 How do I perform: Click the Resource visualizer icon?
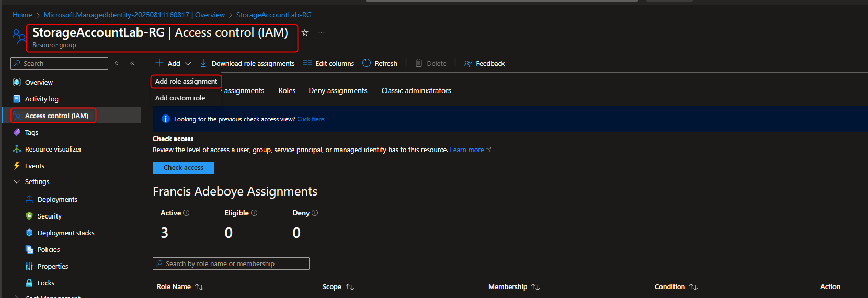[17, 149]
